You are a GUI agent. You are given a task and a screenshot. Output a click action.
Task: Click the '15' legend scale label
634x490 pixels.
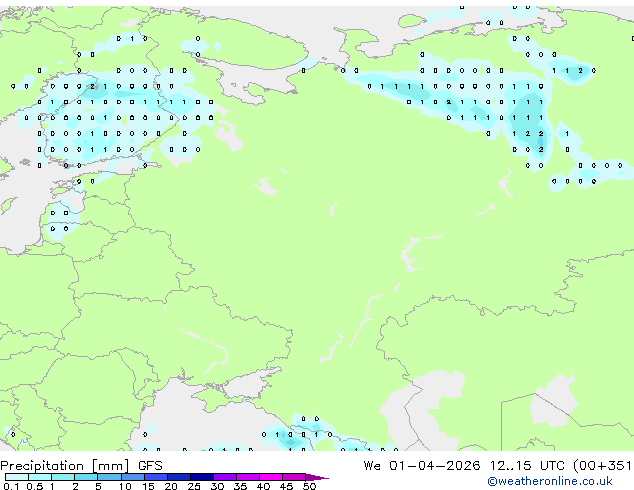pyautogui.click(x=148, y=486)
